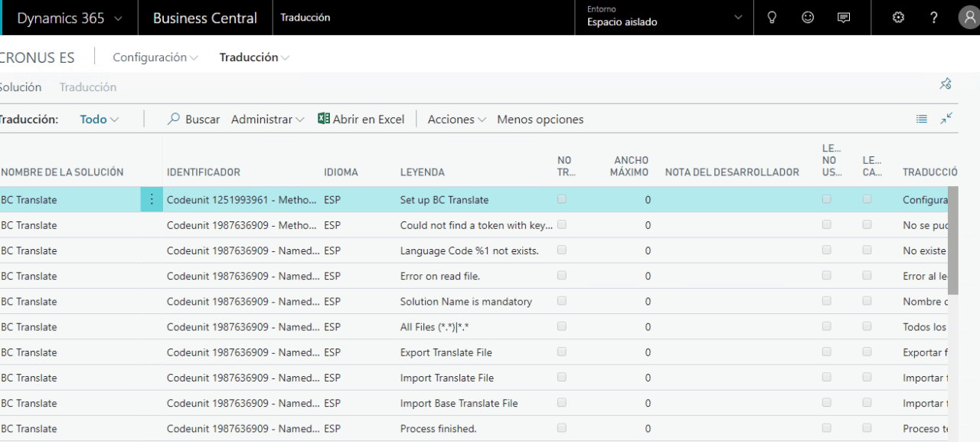
Task: Click the magnifier Buscar icon
Action: tap(174, 119)
